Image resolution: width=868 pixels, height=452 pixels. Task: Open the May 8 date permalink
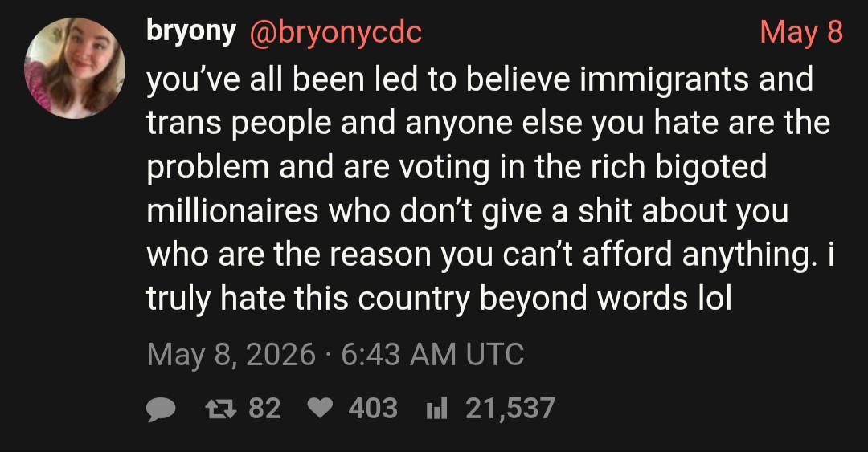pyautogui.click(x=801, y=31)
